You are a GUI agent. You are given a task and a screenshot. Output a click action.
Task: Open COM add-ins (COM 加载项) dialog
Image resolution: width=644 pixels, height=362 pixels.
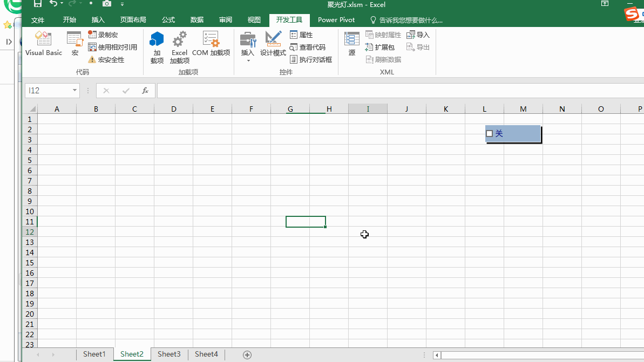pos(211,44)
